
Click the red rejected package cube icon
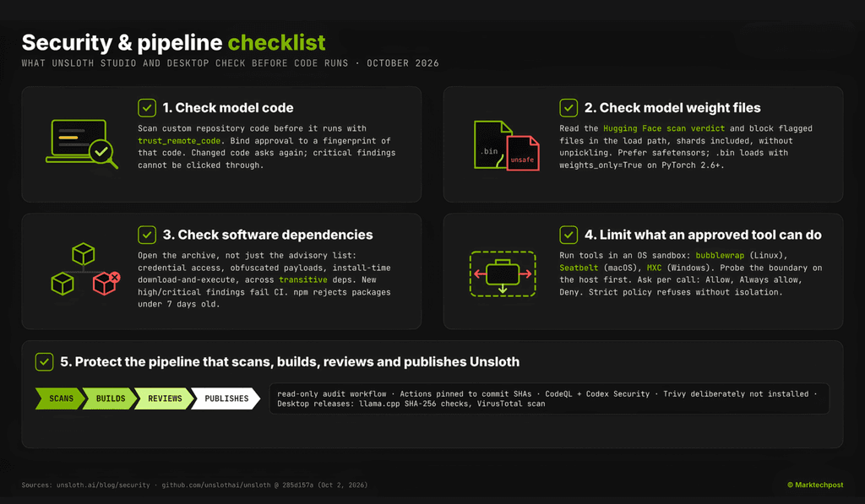click(x=107, y=283)
